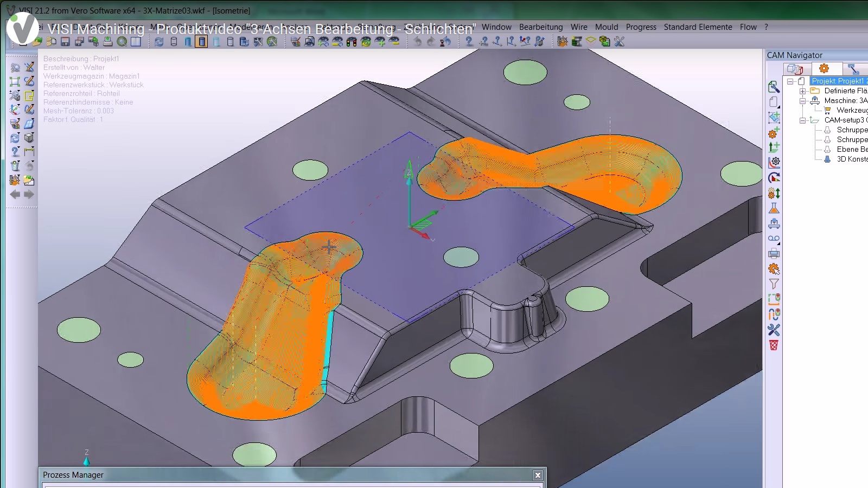Click the zoom window rectangle icon

pyautogui.click(x=15, y=81)
